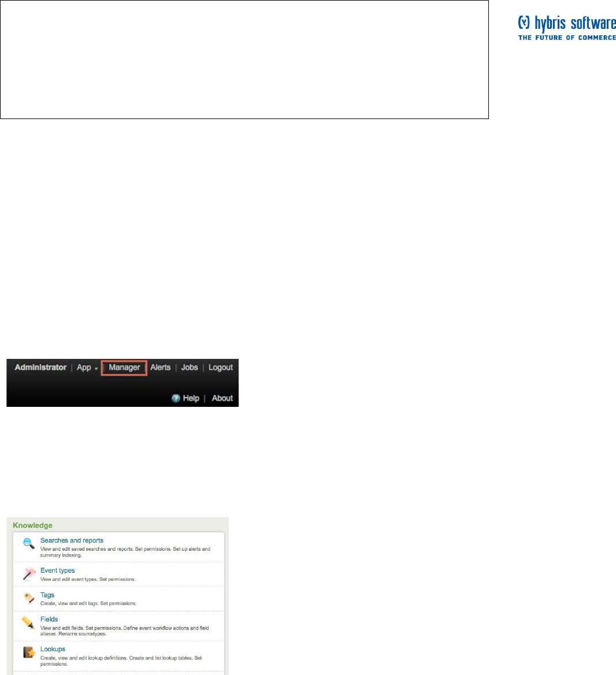The image size is (616, 675).
Task: Click Logout in navigation bar
Action: pos(220,368)
